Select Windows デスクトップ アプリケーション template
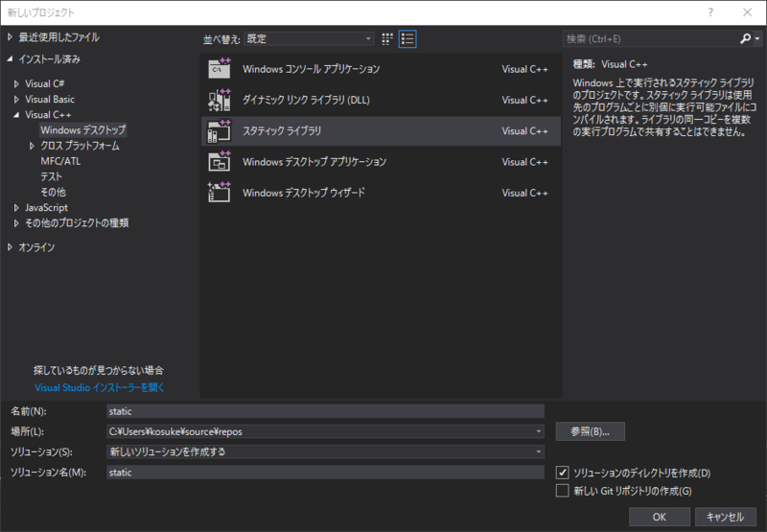767x532 pixels. coord(381,162)
